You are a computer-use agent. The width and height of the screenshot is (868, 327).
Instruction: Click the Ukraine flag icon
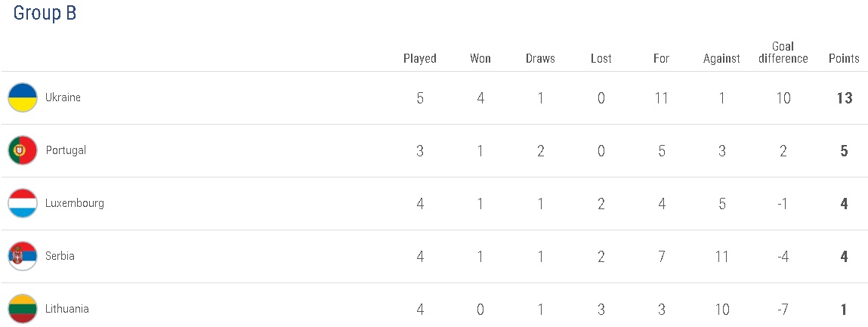23,98
